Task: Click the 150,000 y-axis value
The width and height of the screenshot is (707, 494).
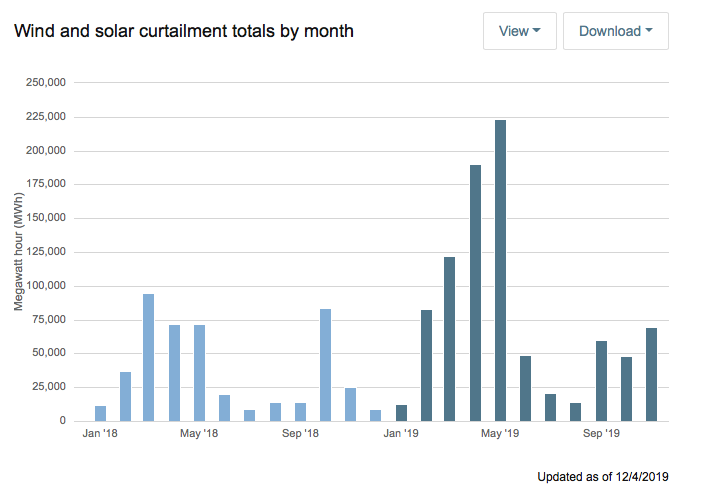Action: tap(46, 218)
